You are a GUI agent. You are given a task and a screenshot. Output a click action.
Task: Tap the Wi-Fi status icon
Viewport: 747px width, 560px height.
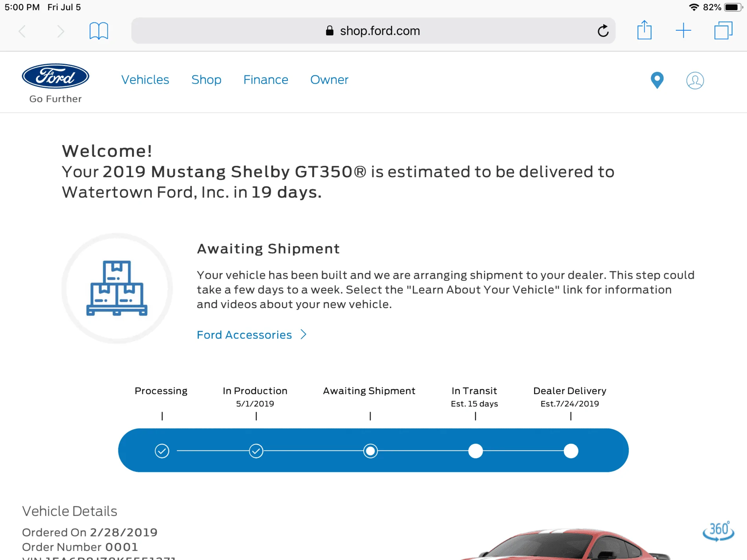[694, 7]
